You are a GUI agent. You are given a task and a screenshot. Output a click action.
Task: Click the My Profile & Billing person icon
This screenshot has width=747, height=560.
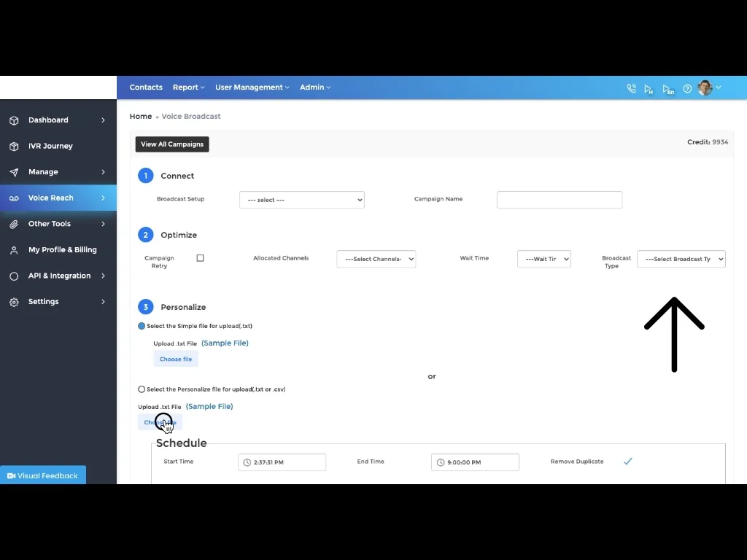coord(14,250)
